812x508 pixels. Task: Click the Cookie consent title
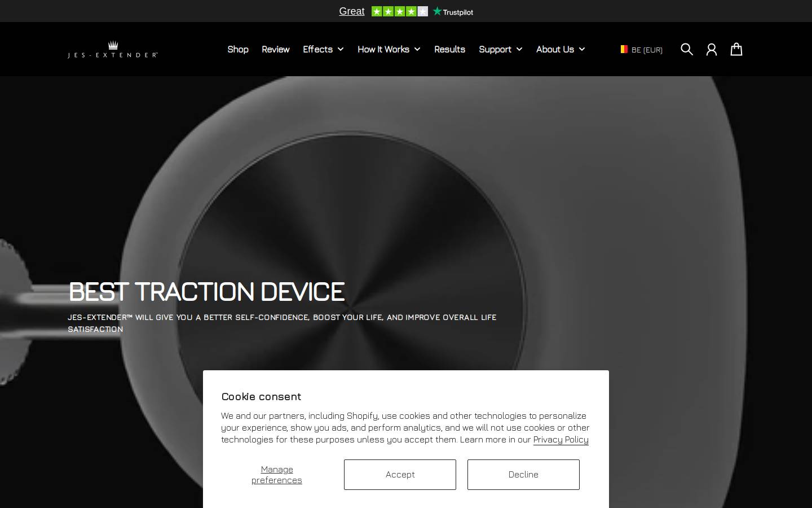(261, 396)
